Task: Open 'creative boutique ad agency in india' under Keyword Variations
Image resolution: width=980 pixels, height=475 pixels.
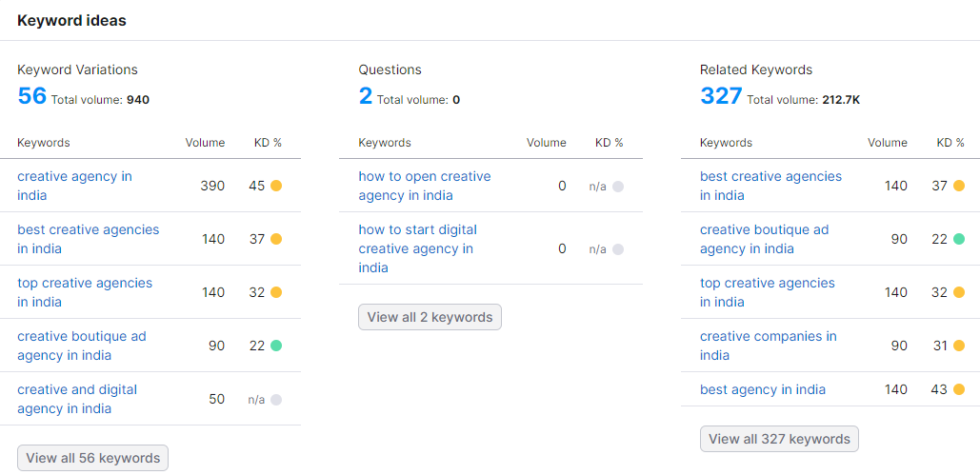Action: [x=81, y=345]
